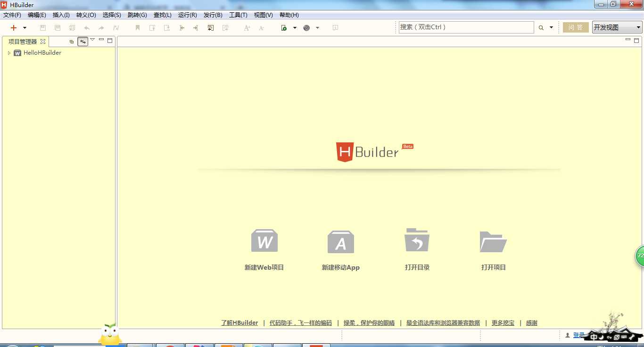Screen dimensions: 644x347
Task: Open the 选择(S) menu
Action: 112,15
